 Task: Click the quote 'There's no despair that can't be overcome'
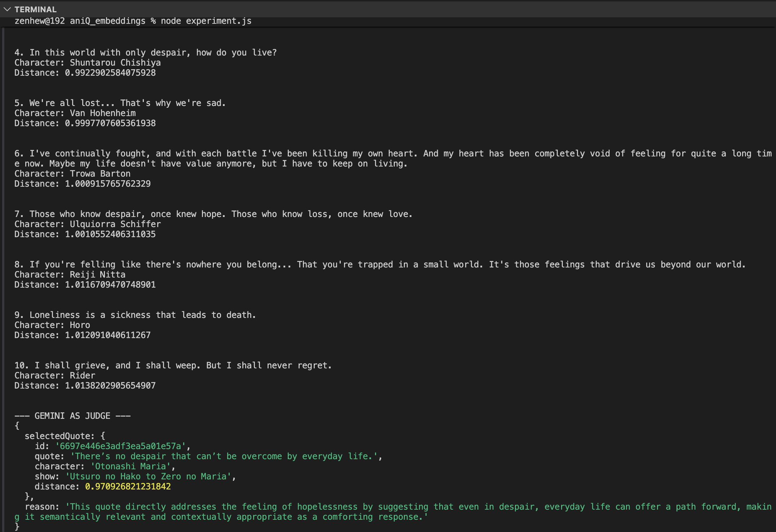[224, 456]
